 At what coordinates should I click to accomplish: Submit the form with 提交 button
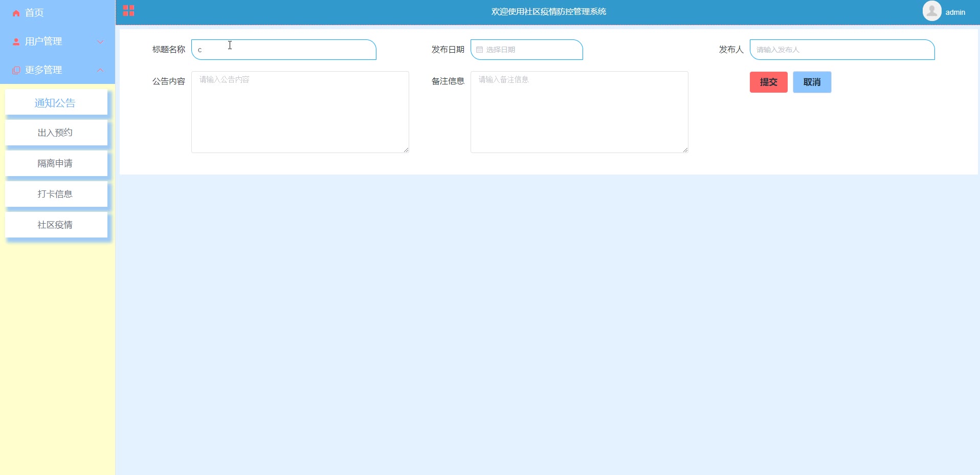click(768, 82)
